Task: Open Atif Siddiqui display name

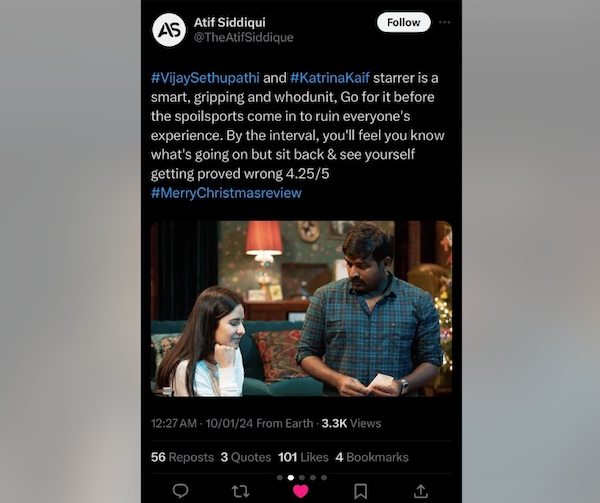Action: 230,22
